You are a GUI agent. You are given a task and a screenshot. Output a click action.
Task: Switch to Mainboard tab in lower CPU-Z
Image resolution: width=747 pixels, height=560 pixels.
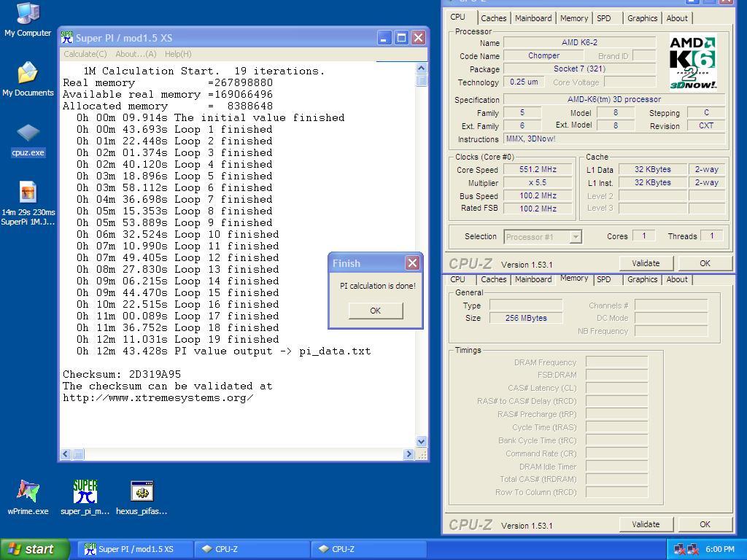coord(533,279)
